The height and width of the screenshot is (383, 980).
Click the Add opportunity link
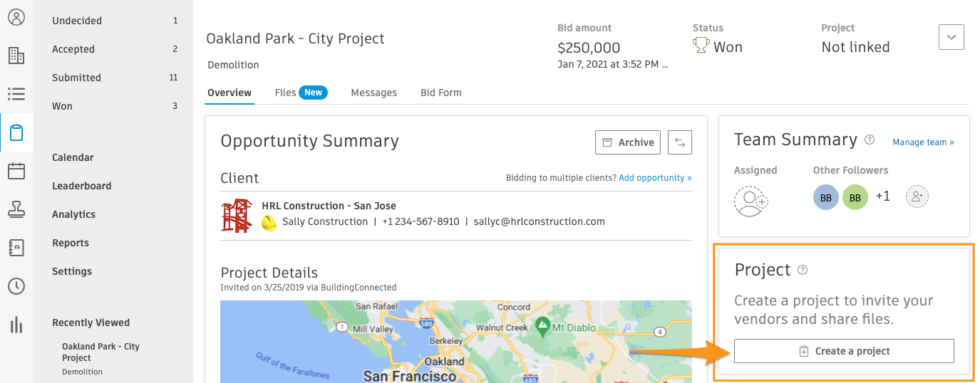tap(655, 178)
